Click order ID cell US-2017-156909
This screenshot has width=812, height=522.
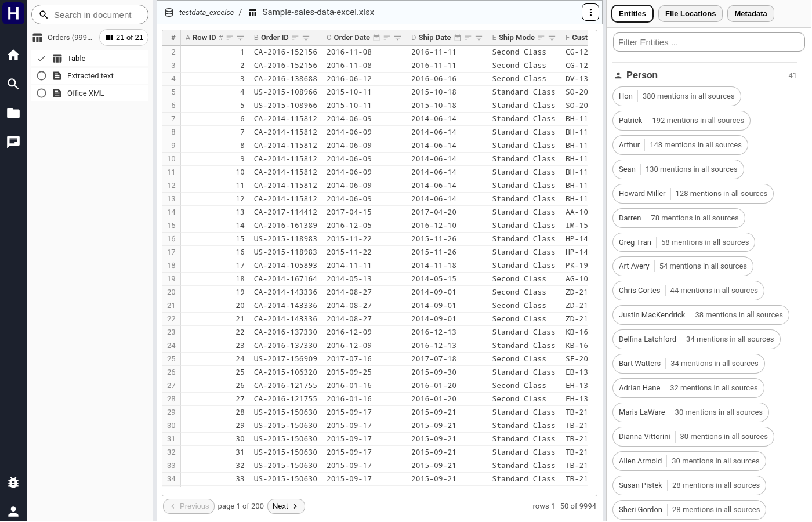click(285, 359)
